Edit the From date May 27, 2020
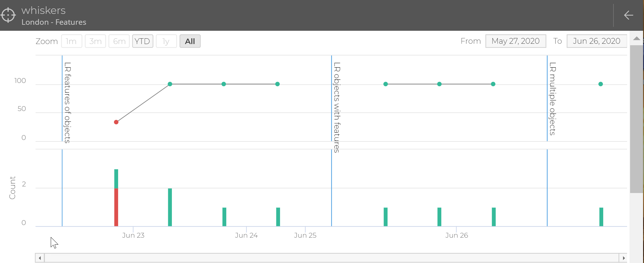 515,41
